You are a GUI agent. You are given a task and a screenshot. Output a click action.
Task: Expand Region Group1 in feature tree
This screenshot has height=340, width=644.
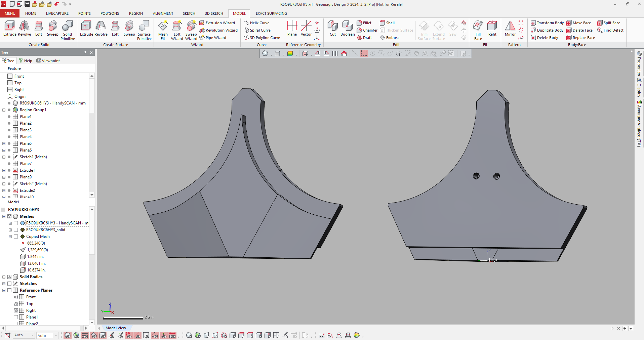(4, 110)
